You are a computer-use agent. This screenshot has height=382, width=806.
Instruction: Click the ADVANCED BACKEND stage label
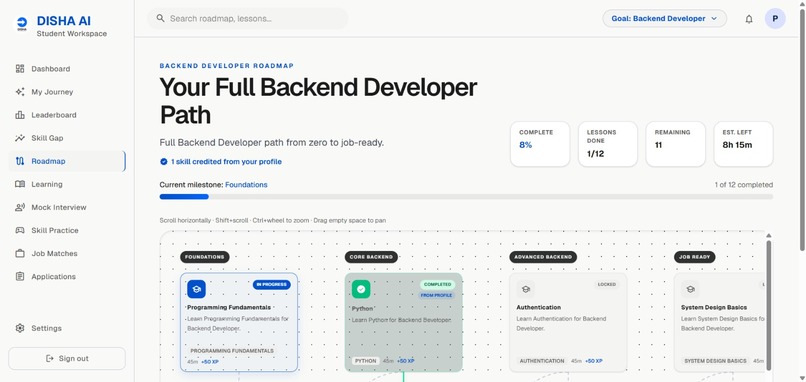tap(543, 257)
